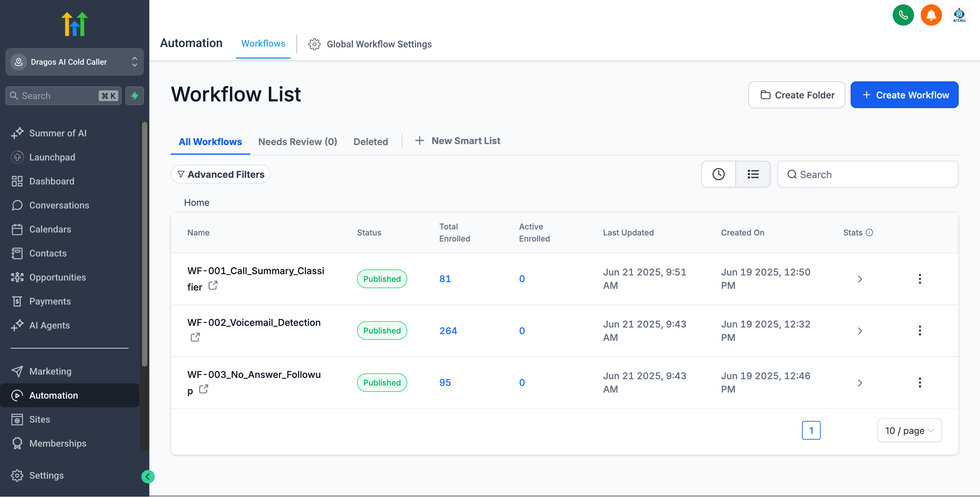Open the AI Call robot icon

[959, 15]
